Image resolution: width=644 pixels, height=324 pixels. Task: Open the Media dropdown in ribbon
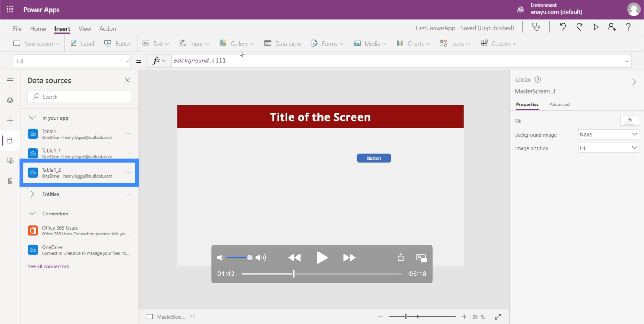point(370,44)
